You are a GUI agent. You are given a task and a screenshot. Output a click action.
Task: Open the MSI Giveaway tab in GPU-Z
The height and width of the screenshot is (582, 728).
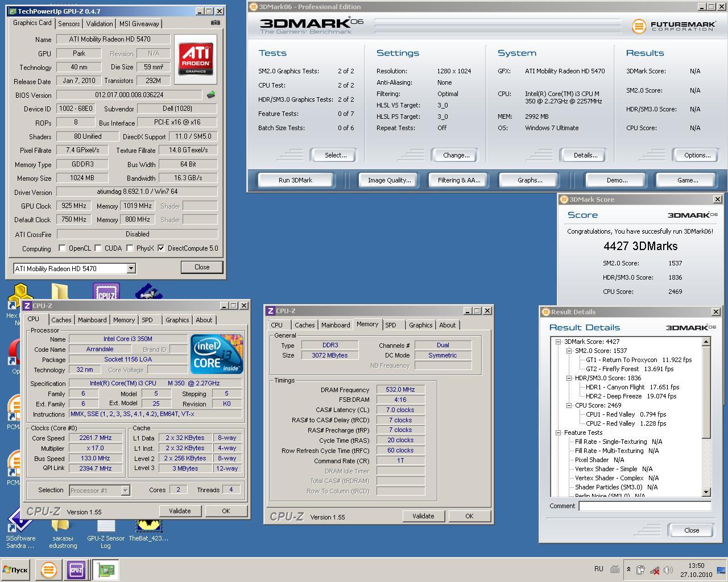139,23
